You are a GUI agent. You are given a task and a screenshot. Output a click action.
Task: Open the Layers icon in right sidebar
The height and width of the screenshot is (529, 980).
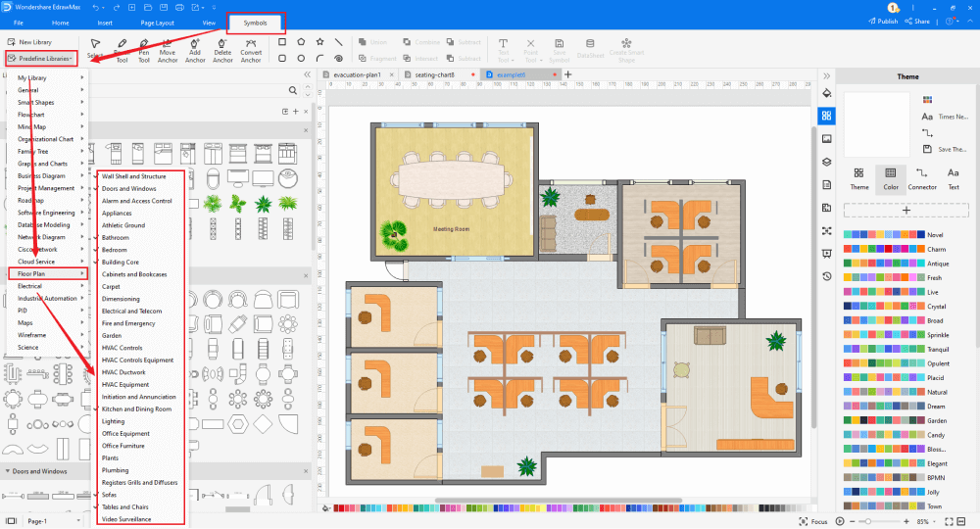pyautogui.click(x=827, y=162)
